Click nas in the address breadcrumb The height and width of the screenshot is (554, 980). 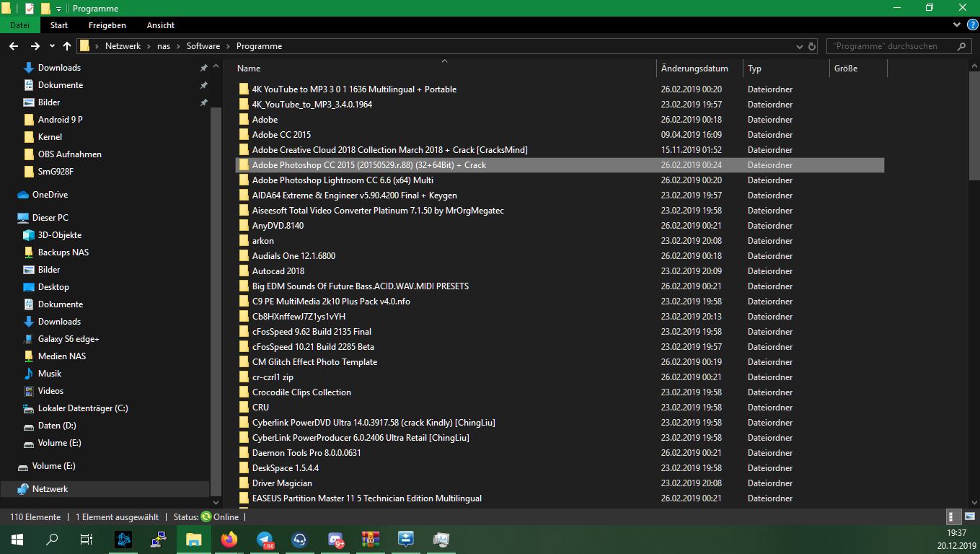[x=164, y=46]
